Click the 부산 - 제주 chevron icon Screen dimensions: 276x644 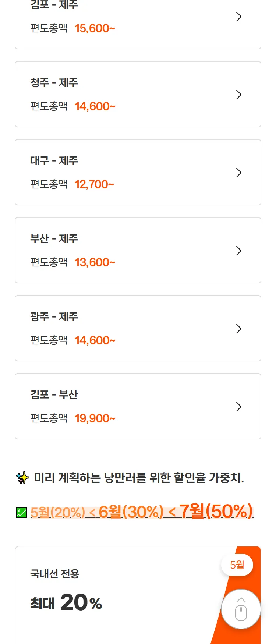[x=239, y=251]
